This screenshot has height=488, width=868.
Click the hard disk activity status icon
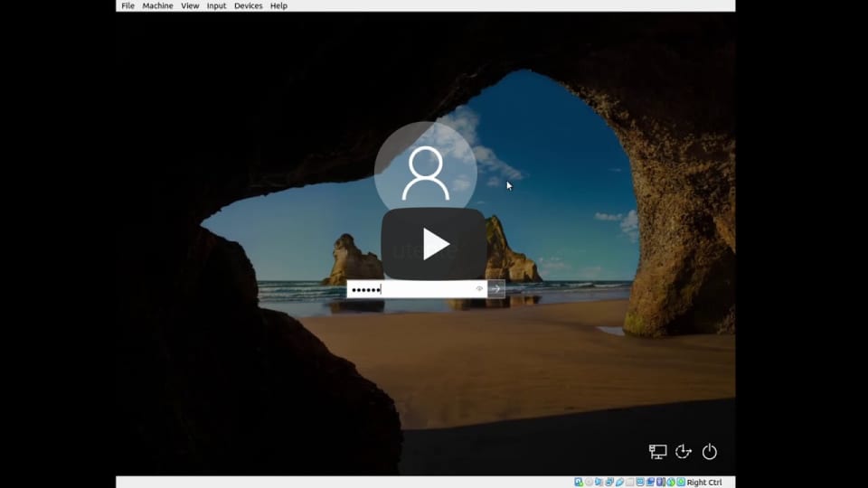coord(579,482)
